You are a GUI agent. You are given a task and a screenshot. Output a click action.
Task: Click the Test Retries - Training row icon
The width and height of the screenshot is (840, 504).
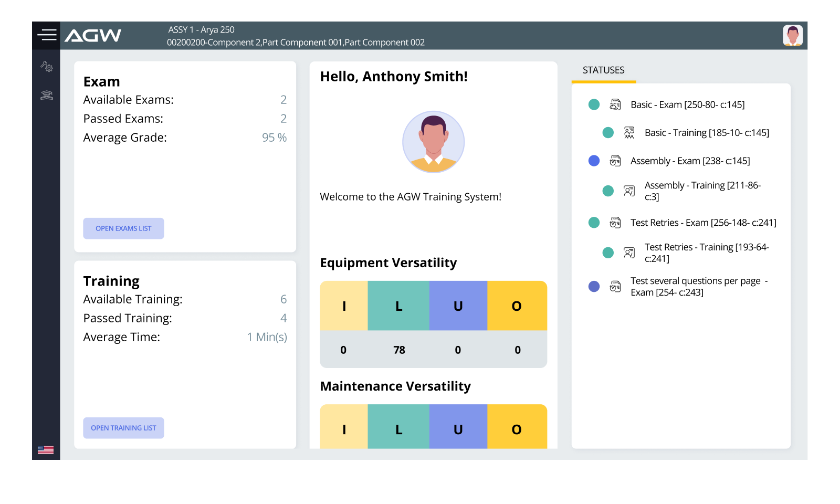point(629,253)
